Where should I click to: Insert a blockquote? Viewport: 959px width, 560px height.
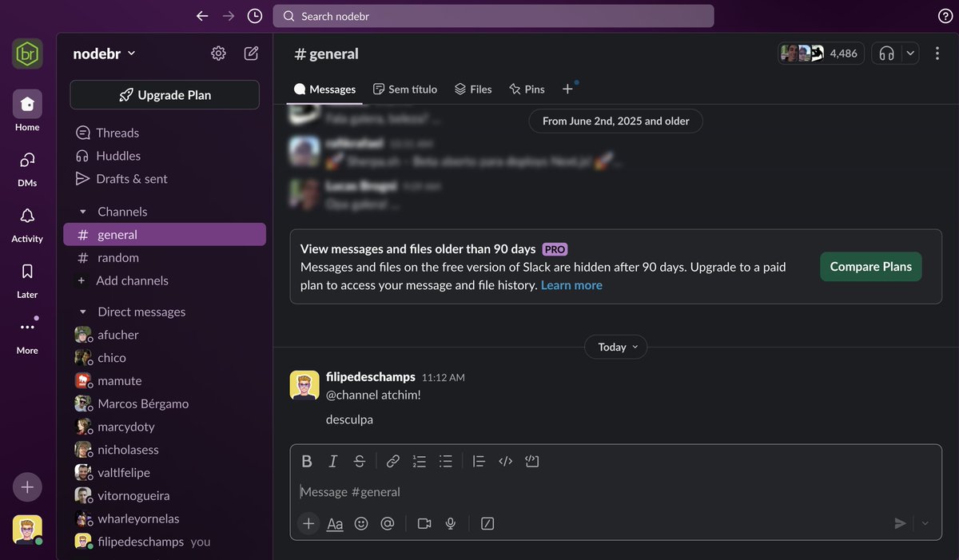point(479,461)
